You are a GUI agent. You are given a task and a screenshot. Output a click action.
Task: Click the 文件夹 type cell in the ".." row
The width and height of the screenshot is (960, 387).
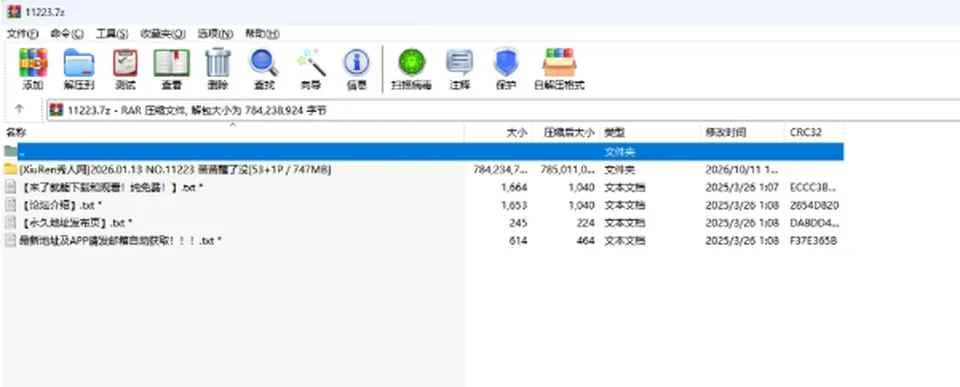pyautogui.click(x=620, y=152)
